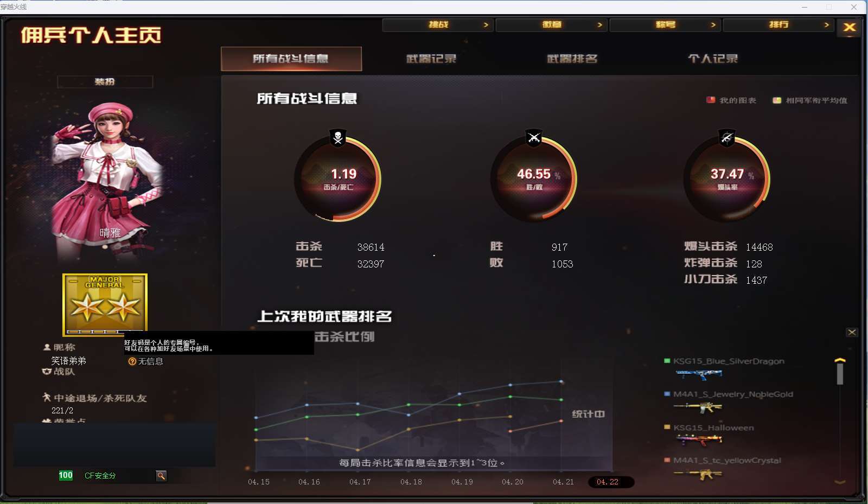The height and width of the screenshot is (504, 868).
Task: Click the headshot rate rifle icon
Action: pyautogui.click(x=727, y=137)
